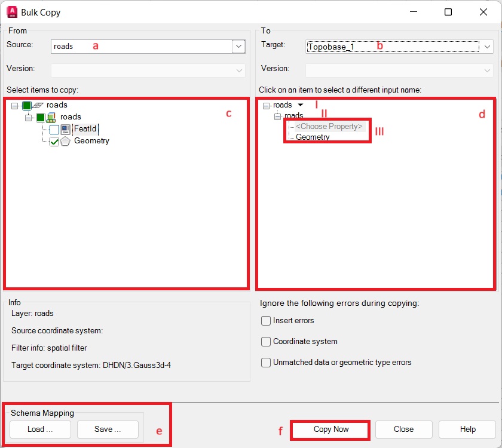
Task: Click the dropdown arrow beside target roads schema
Action: click(301, 105)
